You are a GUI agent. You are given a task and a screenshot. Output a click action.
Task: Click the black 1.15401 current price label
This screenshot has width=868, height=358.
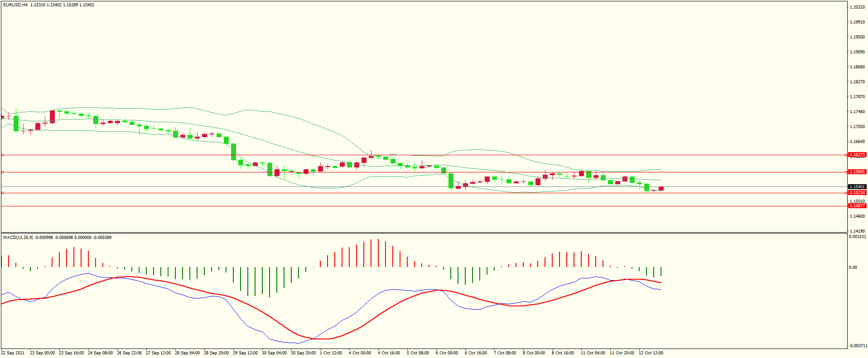(x=857, y=187)
